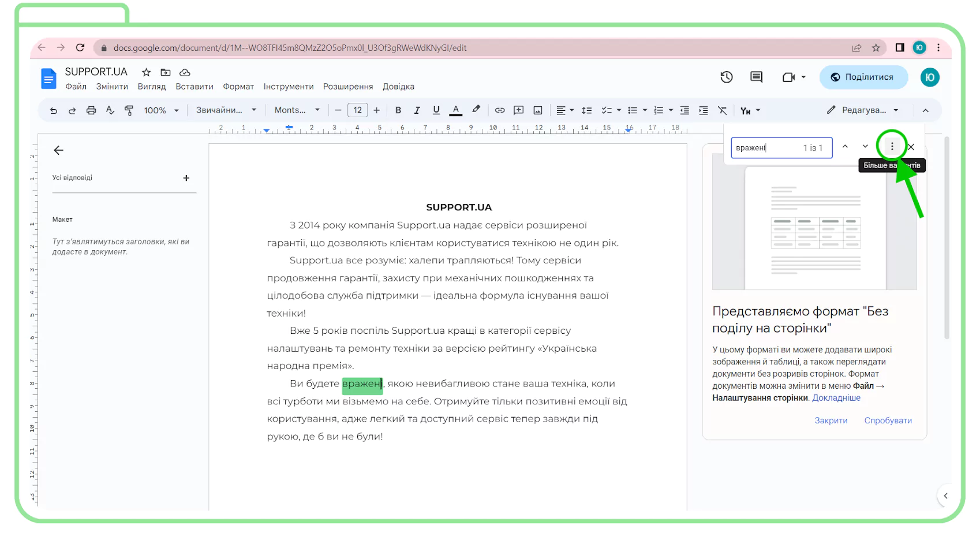980x536 pixels.
Task: Open the Файл menu
Action: [76, 87]
